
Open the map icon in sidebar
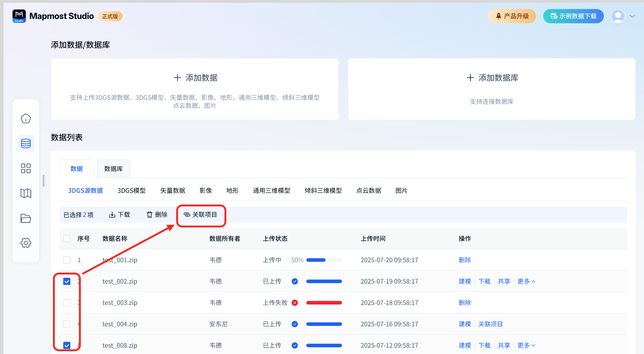tap(26, 193)
